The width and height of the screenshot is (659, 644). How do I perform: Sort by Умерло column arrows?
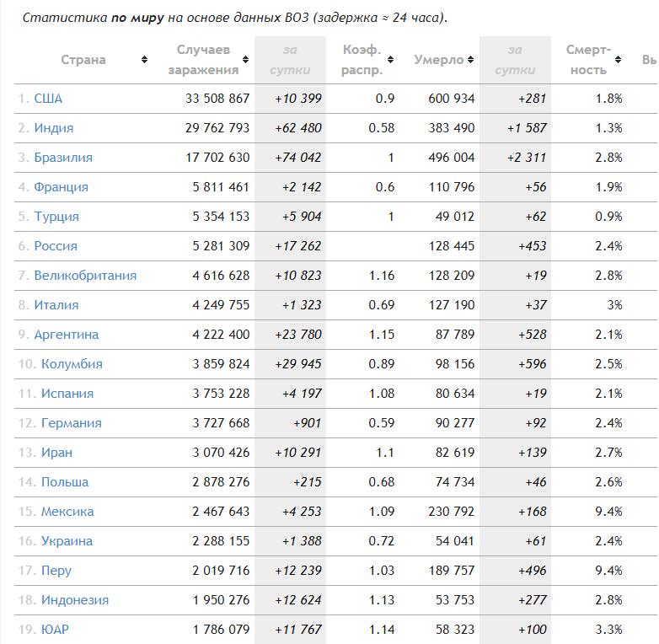coord(471,59)
